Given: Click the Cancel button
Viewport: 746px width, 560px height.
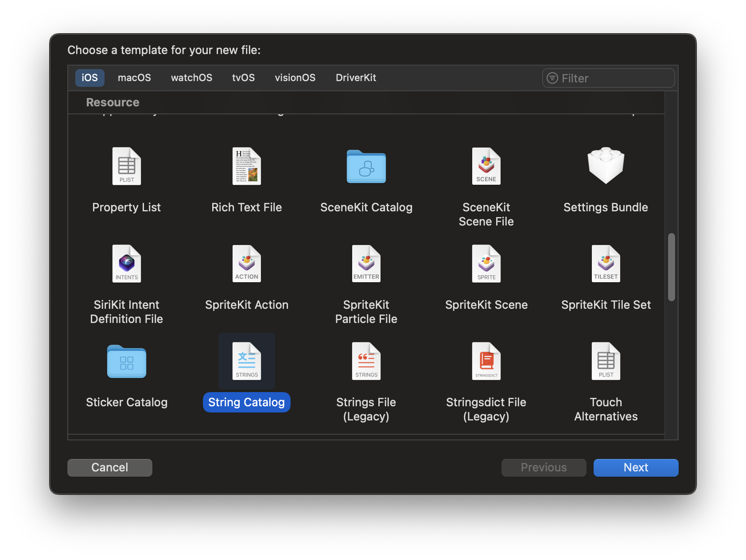Looking at the screenshot, I should 110,467.
